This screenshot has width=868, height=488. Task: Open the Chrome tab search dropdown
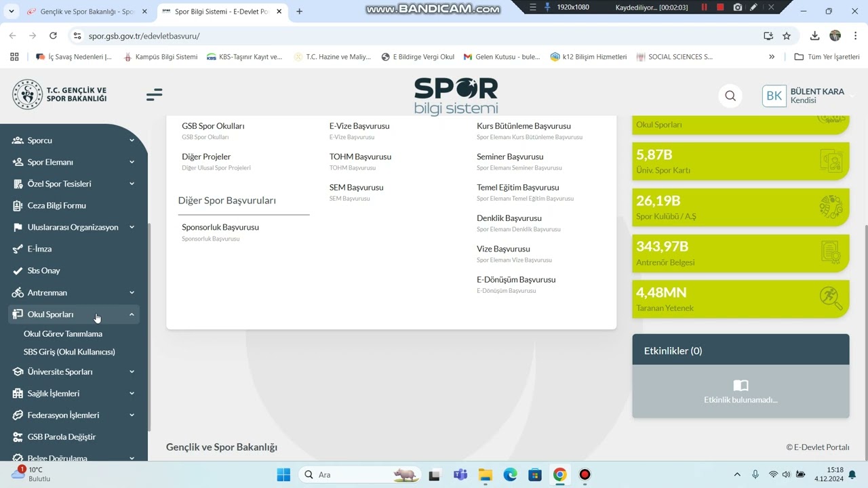(11, 12)
